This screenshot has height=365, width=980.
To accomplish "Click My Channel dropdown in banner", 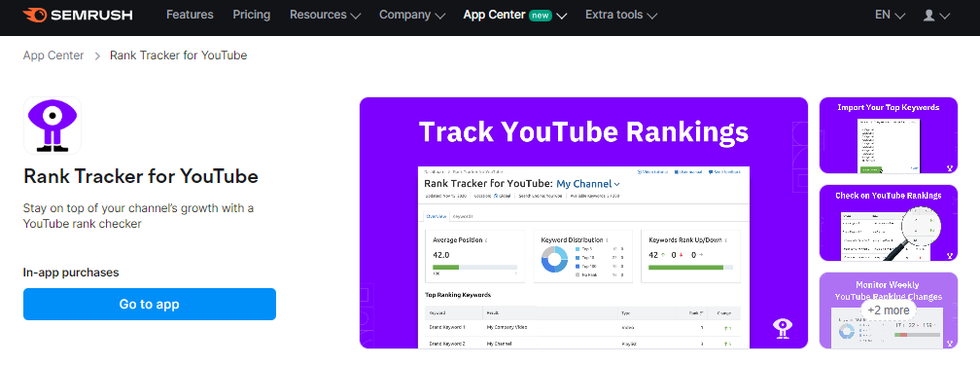I will pyautogui.click(x=588, y=184).
